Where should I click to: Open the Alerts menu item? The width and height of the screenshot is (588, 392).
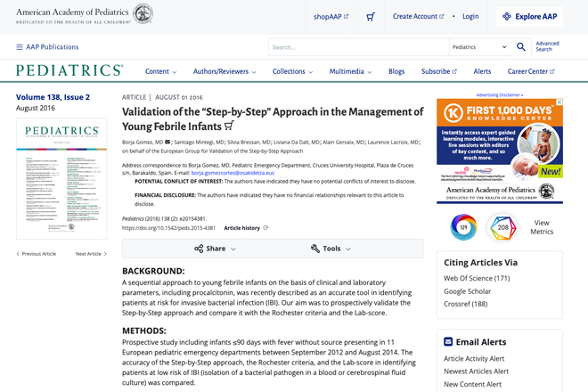[x=482, y=71]
